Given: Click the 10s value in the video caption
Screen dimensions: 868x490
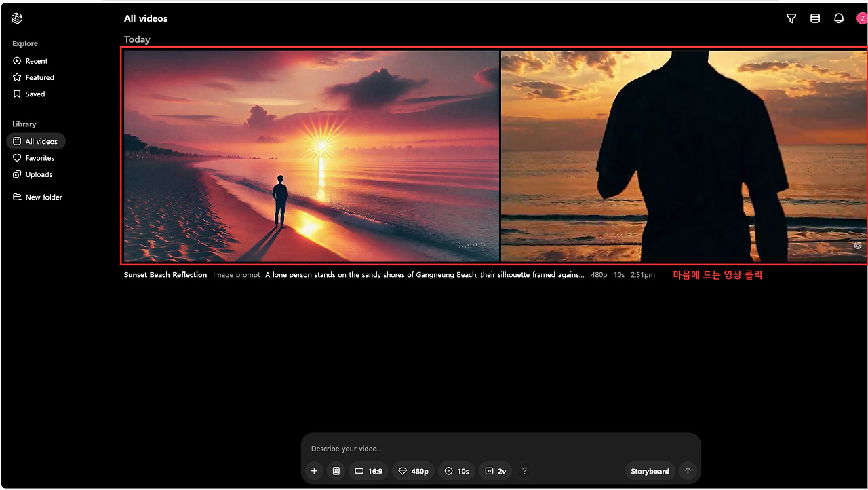Looking at the screenshot, I should coord(619,275).
